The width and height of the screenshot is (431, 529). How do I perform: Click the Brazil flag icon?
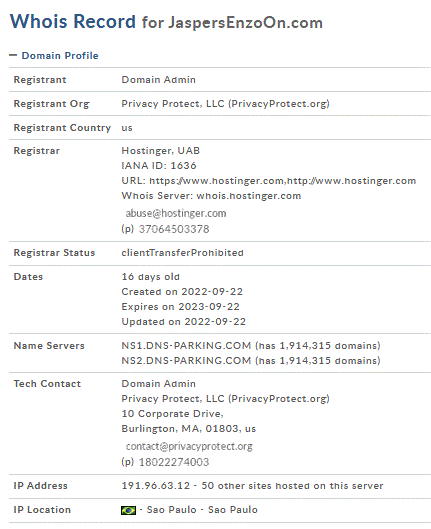tap(128, 510)
